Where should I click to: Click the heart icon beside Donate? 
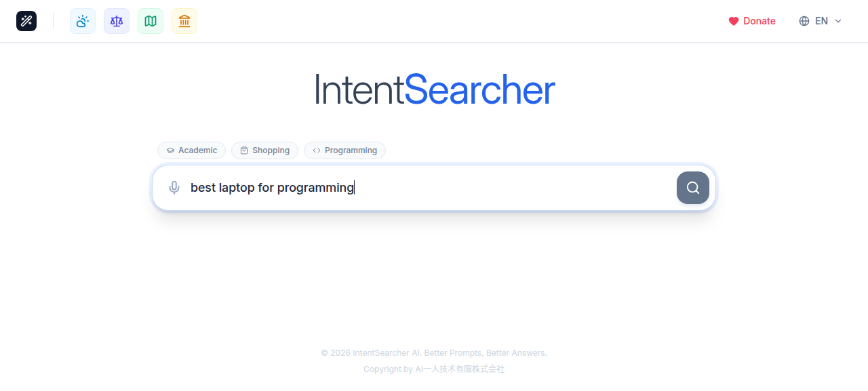click(733, 21)
